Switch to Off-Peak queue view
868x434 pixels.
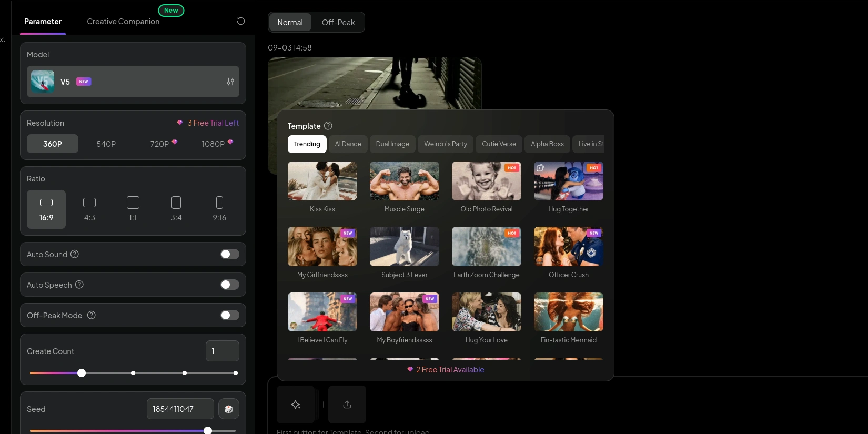pyautogui.click(x=338, y=23)
